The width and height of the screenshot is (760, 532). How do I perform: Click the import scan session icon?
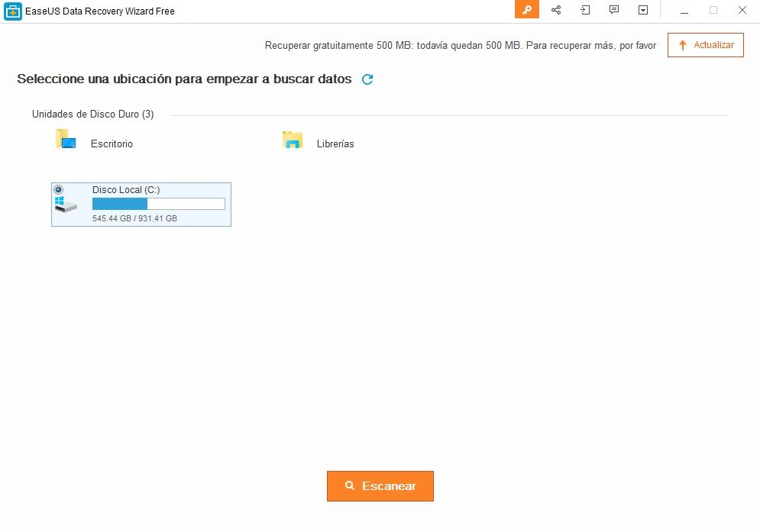point(585,10)
